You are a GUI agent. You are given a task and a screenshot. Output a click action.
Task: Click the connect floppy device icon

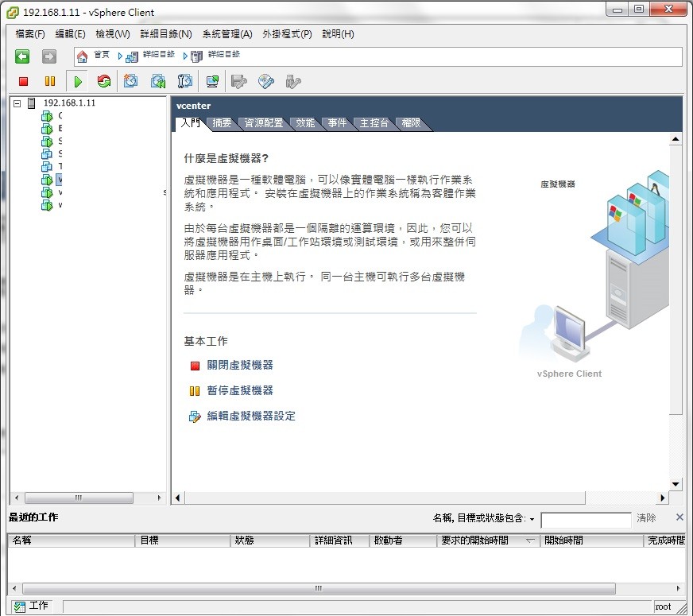coord(239,81)
